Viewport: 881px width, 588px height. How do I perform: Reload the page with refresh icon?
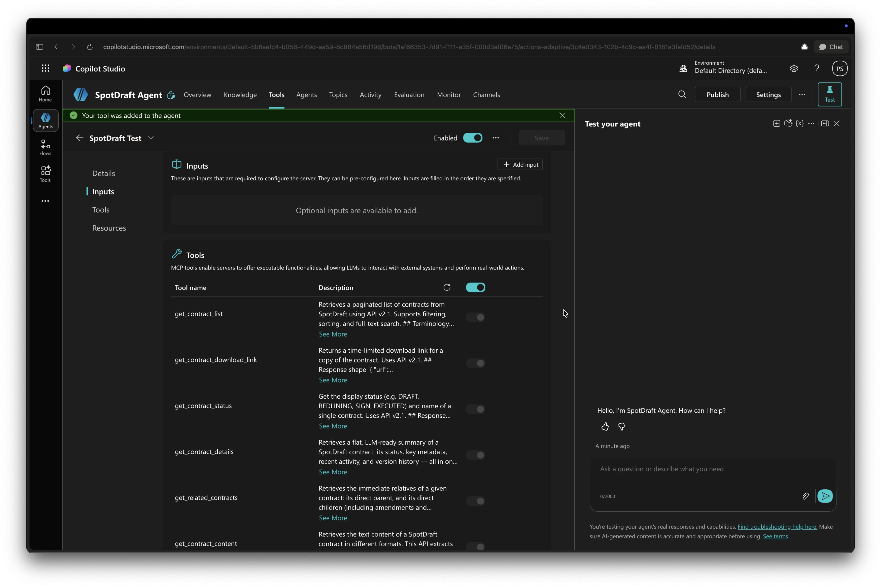click(90, 47)
